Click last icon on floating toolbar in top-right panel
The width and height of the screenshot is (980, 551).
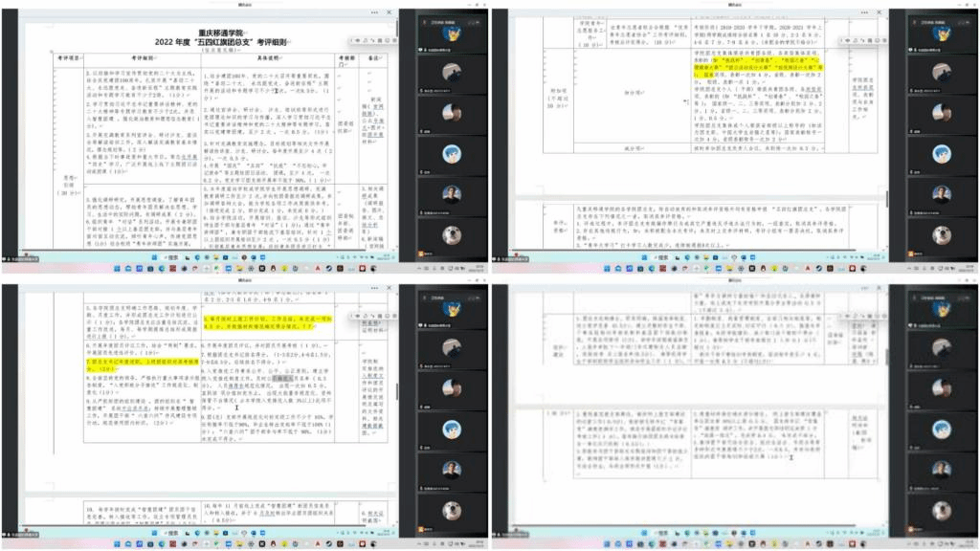click(882, 40)
